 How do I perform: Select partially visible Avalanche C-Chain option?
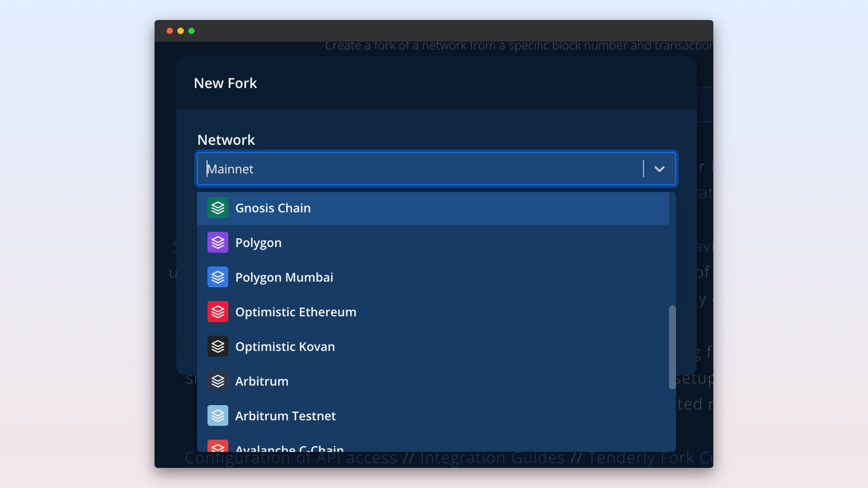click(x=289, y=448)
